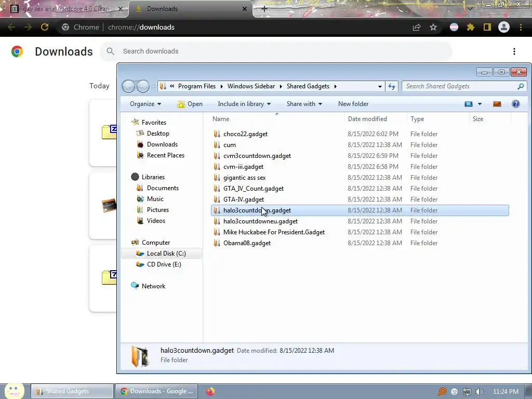Image resolution: width=532 pixels, height=399 pixels.
Task: Expand the arrow after Shared Gadgets in breadcrumb
Action: point(335,86)
